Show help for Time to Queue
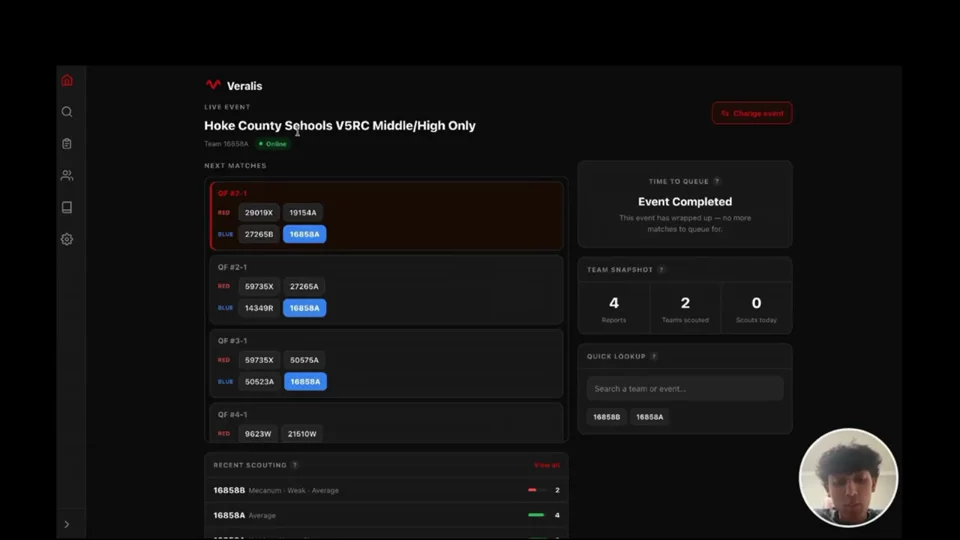This screenshot has width=960, height=540. coord(717,181)
